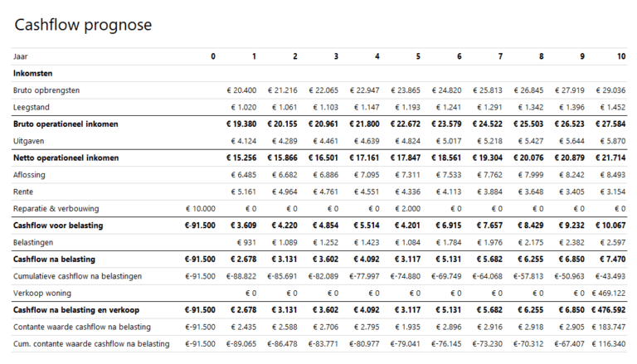Click Belastingen value '€ 931'
Image resolution: width=637 pixels, height=364 pixels.
pos(246,243)
